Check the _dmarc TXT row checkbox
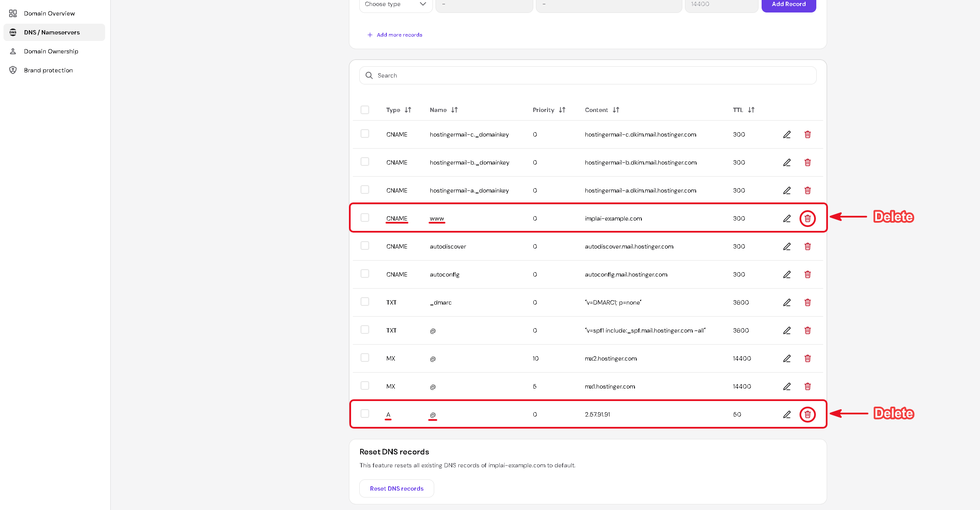The image size is (980, 510). tap(365, 302)
